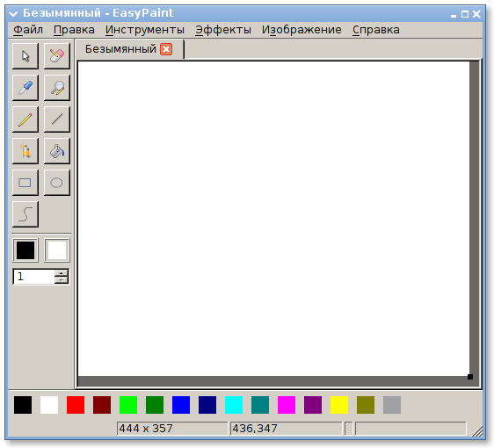Open the Правка menu
Image resolution: width=494 pixels, height=448 pixels.
74,30
